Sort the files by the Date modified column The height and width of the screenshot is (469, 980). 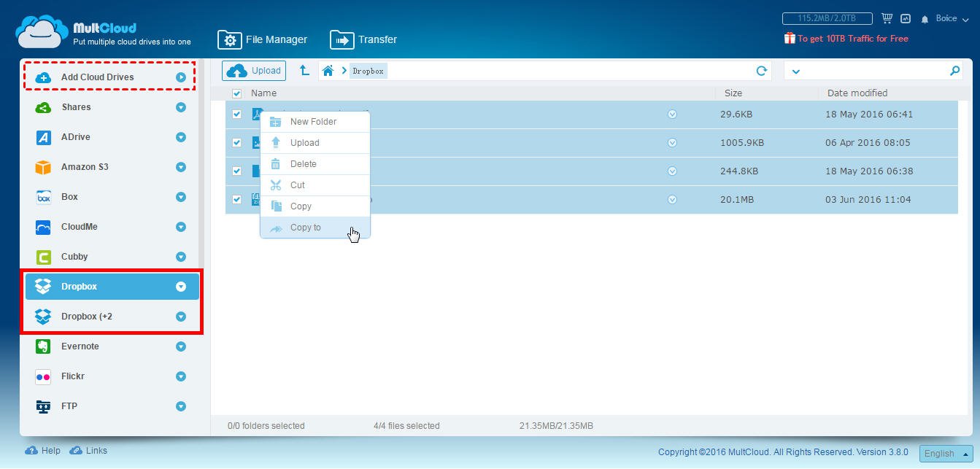click(857, 93)
